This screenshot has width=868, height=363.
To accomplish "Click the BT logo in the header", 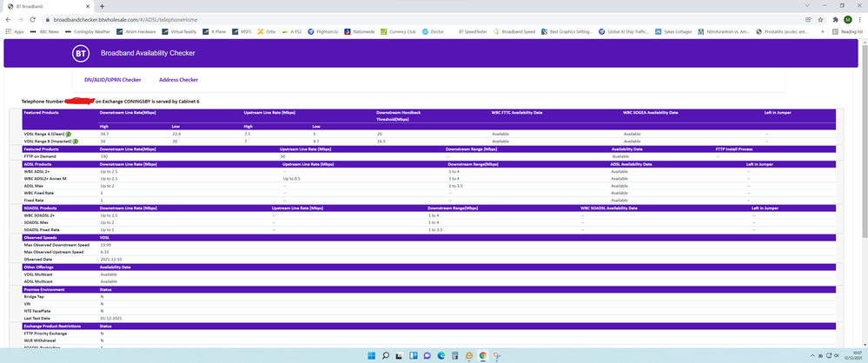I will pyautogui.click(x=81, y=53).
